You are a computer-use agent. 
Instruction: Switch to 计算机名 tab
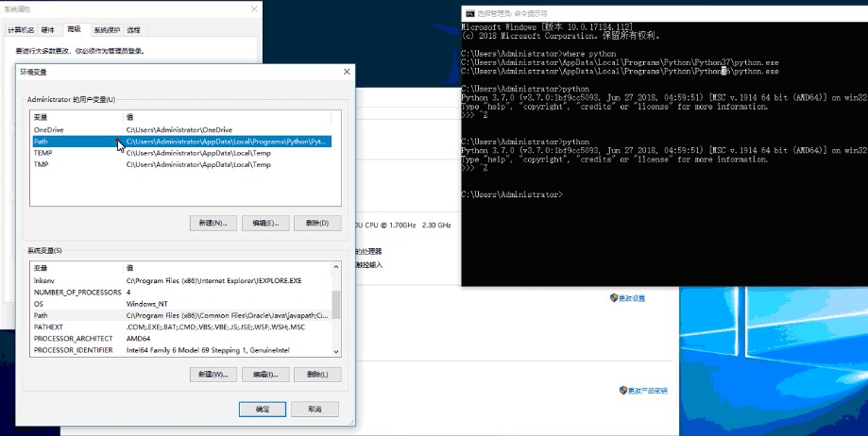tap(21, 30)
